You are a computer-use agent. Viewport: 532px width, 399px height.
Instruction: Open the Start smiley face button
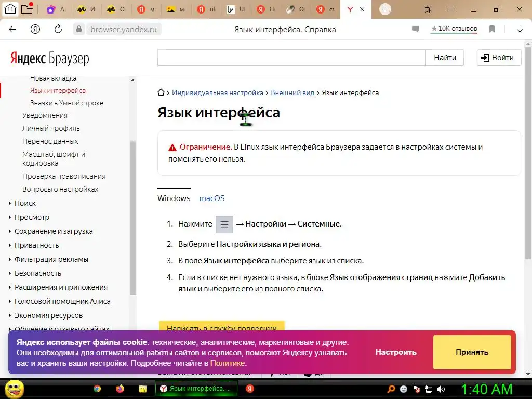tap(14, 389)
